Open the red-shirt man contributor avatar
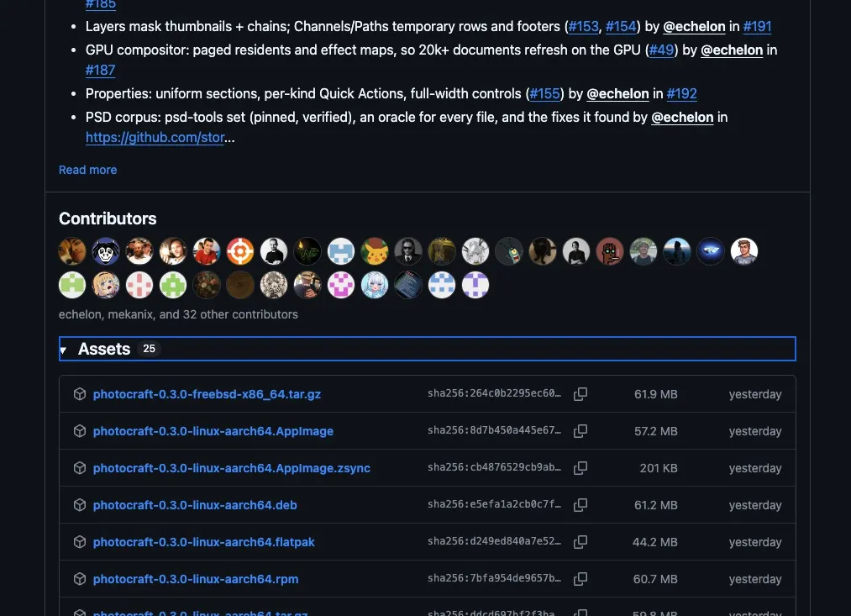 [x=206, y=251]
